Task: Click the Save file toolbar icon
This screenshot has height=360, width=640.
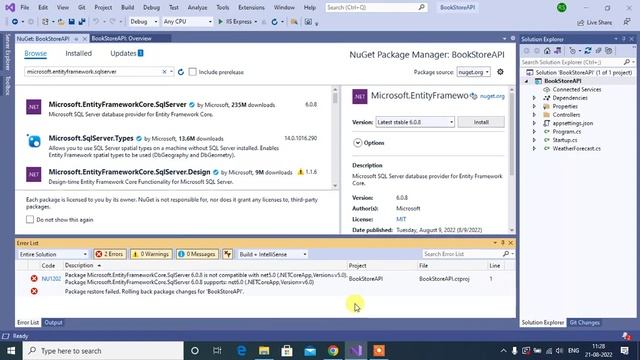Action: [x=71, y=22]
